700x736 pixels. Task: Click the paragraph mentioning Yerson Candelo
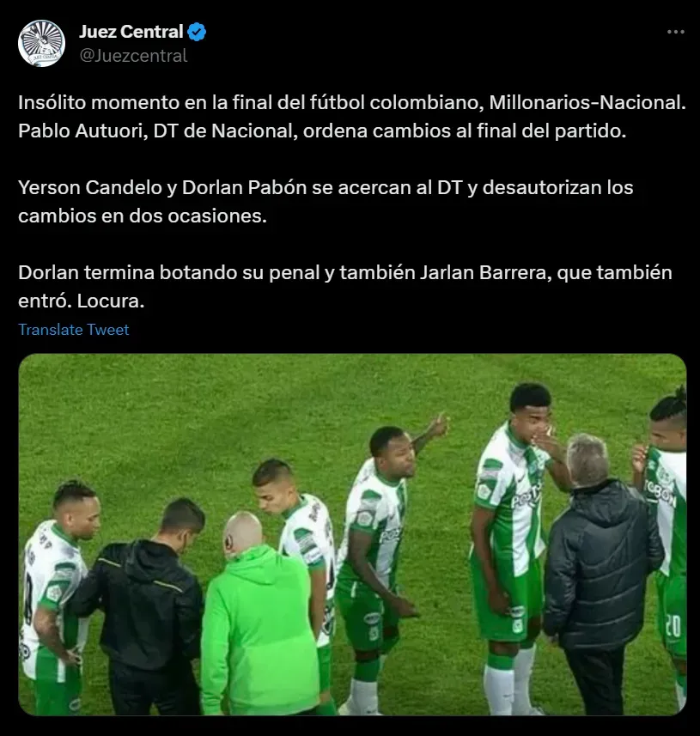click(x=326, y=201)
